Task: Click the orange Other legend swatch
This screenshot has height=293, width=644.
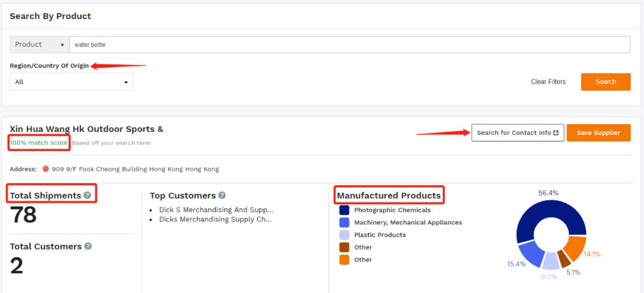Action: point(344,260)
